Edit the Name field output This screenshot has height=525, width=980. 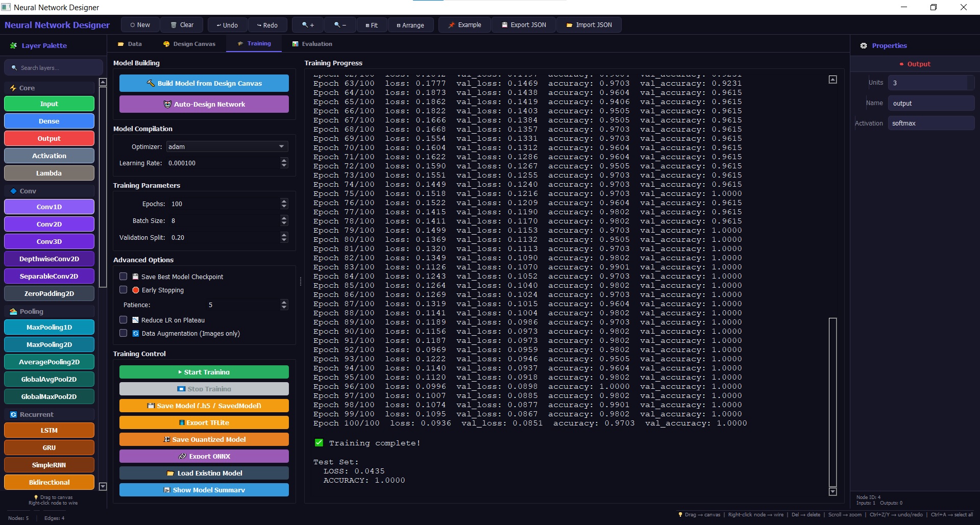tap(931, 103)
